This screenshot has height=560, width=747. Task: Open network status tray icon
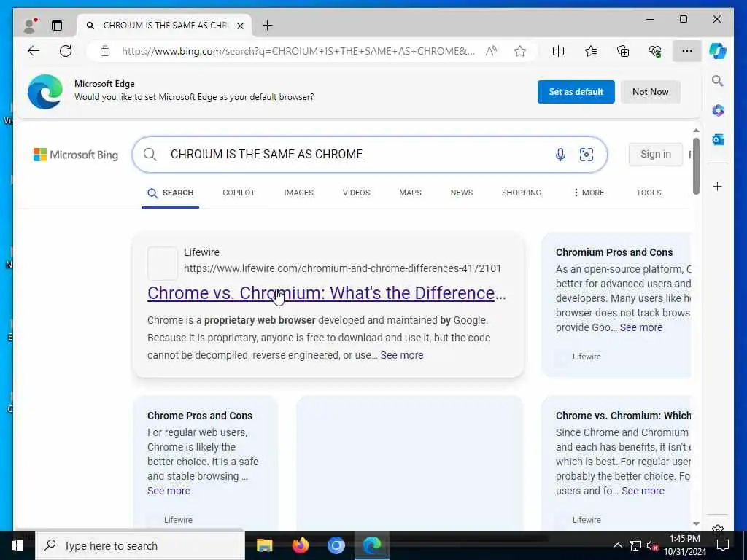coord(635,545)
